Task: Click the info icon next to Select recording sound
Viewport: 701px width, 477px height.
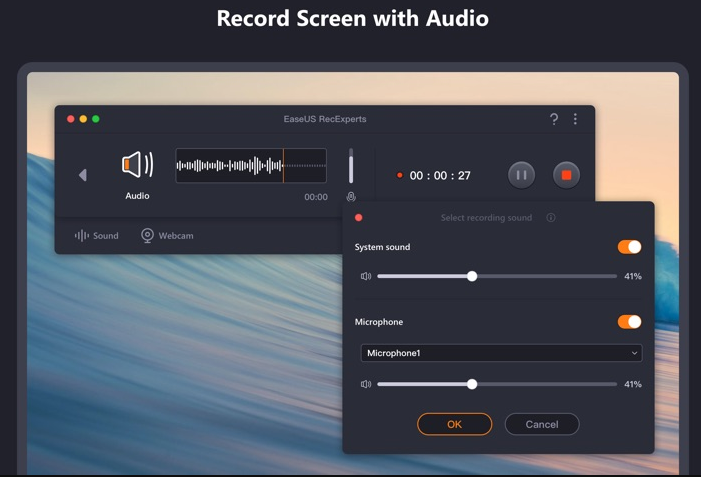Action: coord(551,218)
